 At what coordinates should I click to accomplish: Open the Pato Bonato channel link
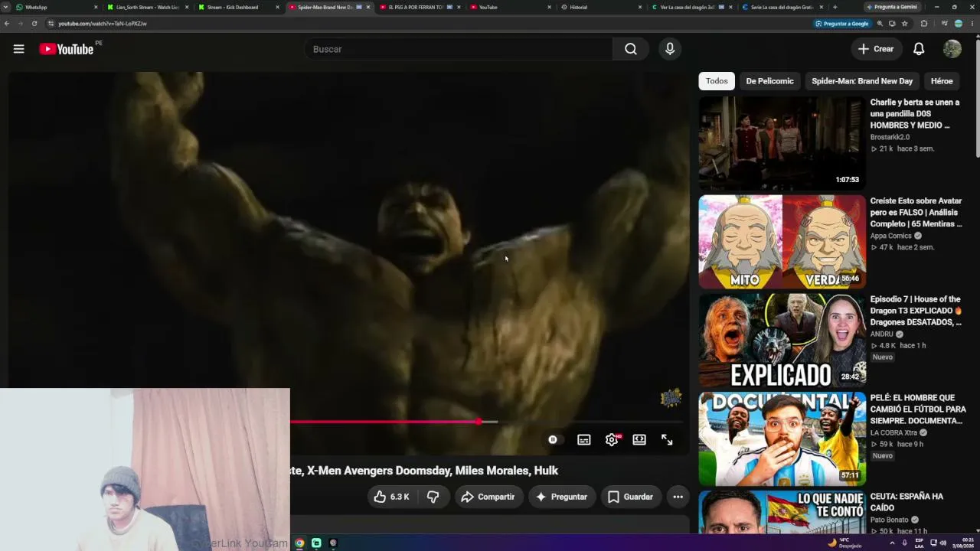click(890, 520)
